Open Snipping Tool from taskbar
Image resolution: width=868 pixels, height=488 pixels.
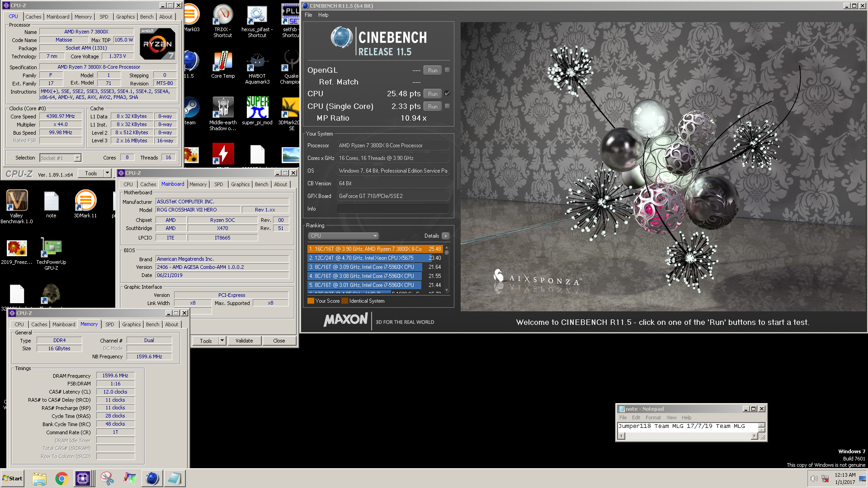pyautogui.click(x=107, y=479)
